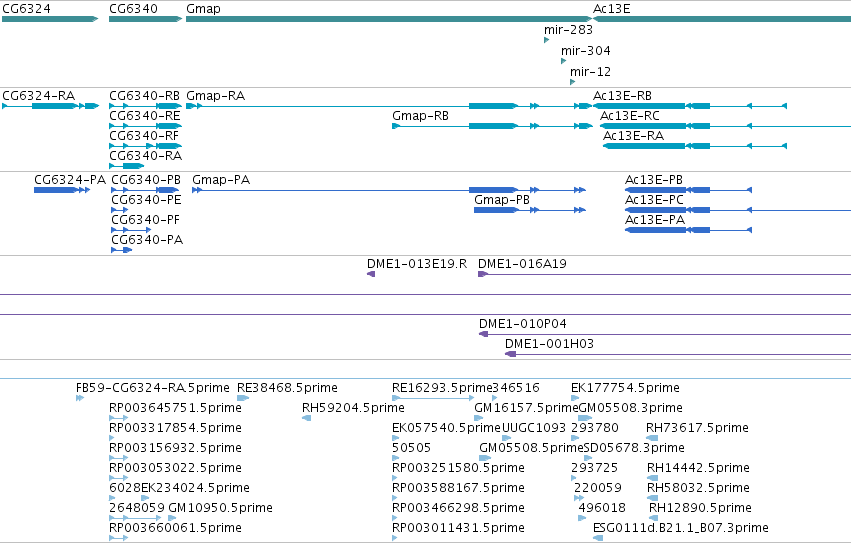851x543 pixels.
Task: Select the CG6340 gene label
Action: point(134,9)
